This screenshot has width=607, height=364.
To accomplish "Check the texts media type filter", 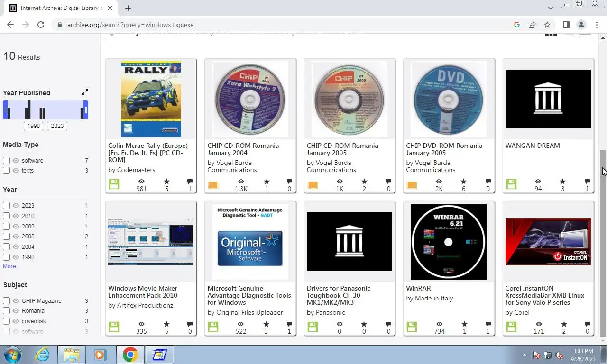I will click(7, 171).
